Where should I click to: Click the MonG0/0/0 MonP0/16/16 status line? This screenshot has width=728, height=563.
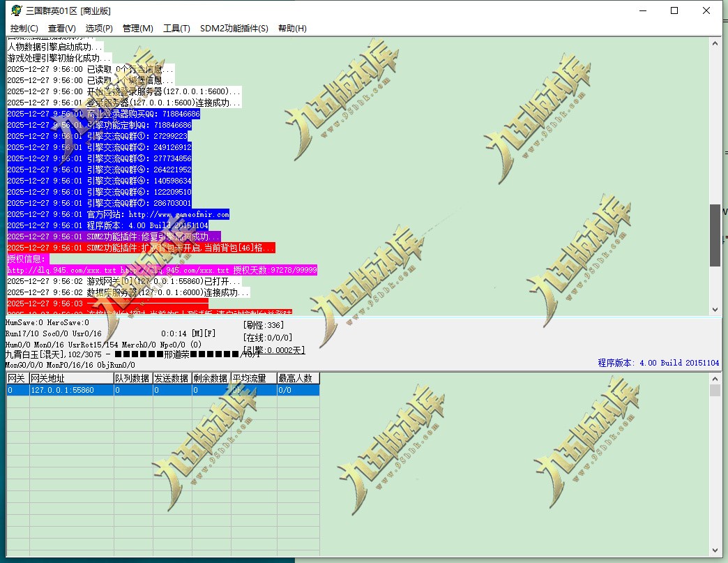pyautogui.click(x=70, y=365)
